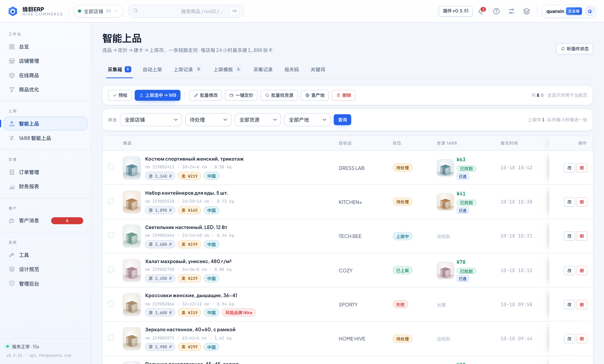This screenshot has height=364, width=604.
Task: Open the 待处理 status filter dropdown
Action: 208,120
